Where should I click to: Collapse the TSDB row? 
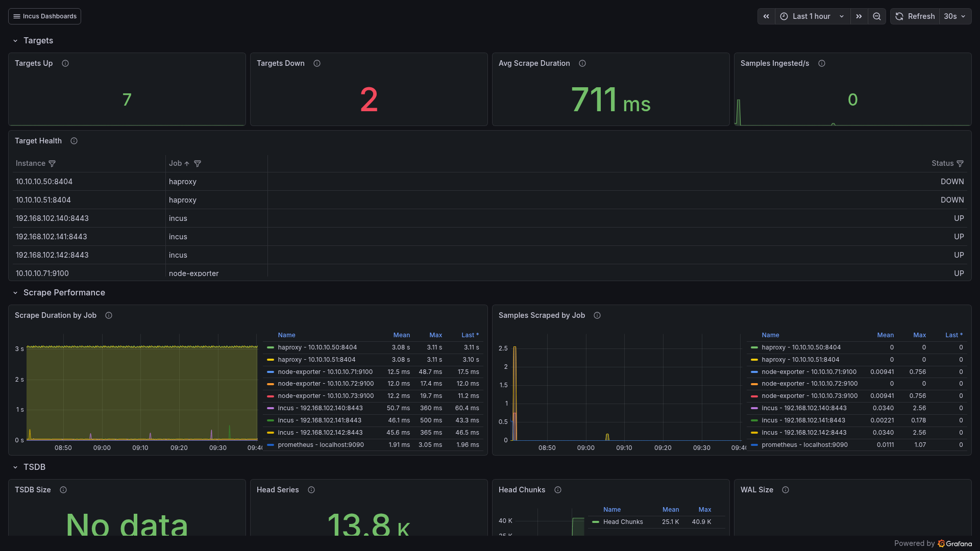click(x=15, y=467)
